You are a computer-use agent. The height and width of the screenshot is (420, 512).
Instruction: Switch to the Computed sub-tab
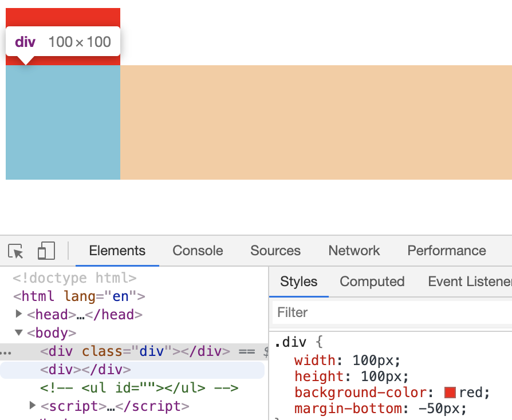372,282
